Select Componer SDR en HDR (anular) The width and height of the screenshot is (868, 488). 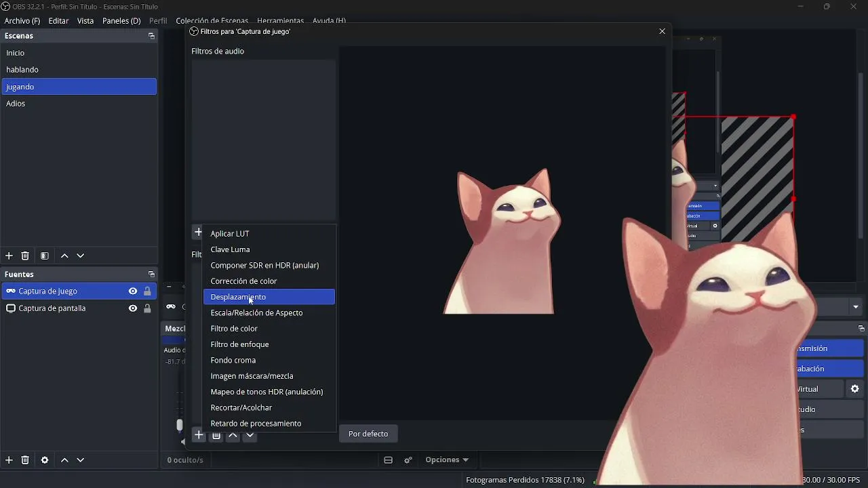pos(269,265)
